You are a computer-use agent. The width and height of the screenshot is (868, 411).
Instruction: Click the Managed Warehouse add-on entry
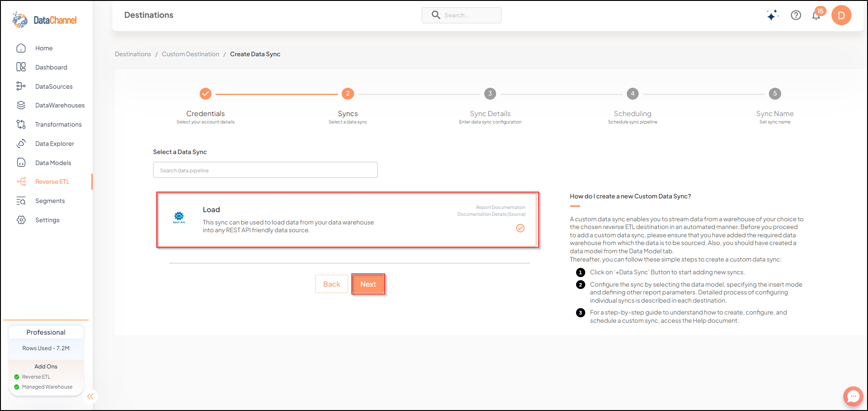(47, 387)
